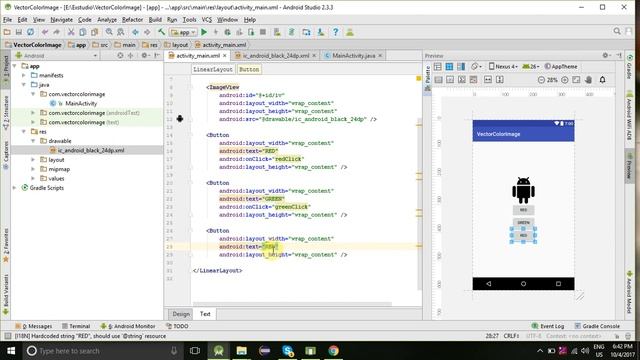Image resolution: width=640 pixels, height=360 pixels.
Task: Expand the manifests folder node
Action: [x=24, y=75]
